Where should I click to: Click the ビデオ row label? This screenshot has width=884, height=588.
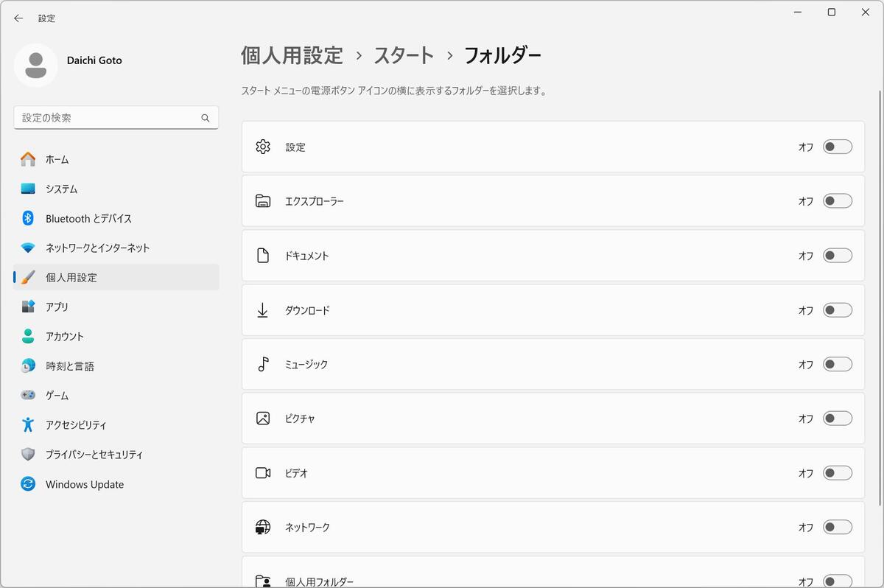pos(296,473)
